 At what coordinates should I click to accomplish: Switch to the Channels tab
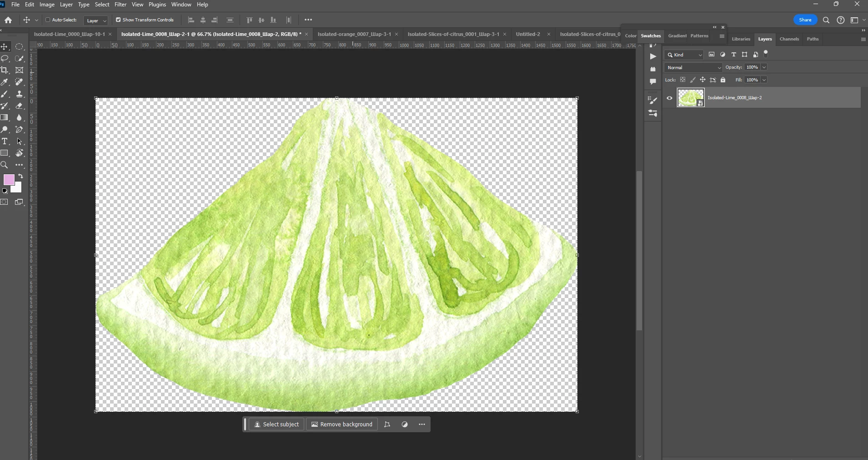point(789,39)
